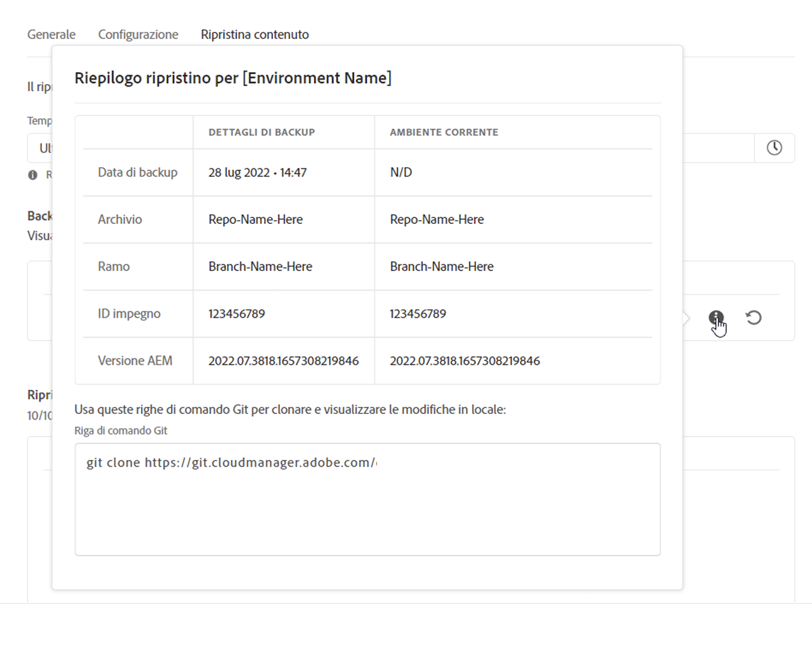The image size is (812, 657).
Task: Click the small info icon below the time field
Action: click(33, 175)
